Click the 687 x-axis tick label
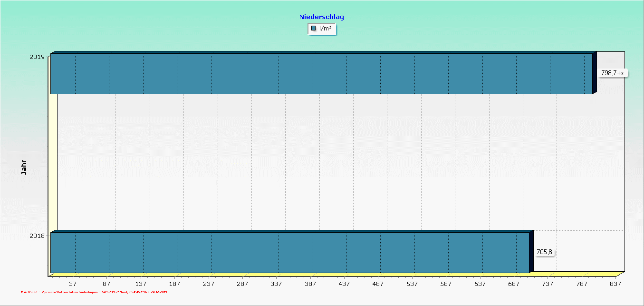The image size is (644, 306). [x=514, y=284]
